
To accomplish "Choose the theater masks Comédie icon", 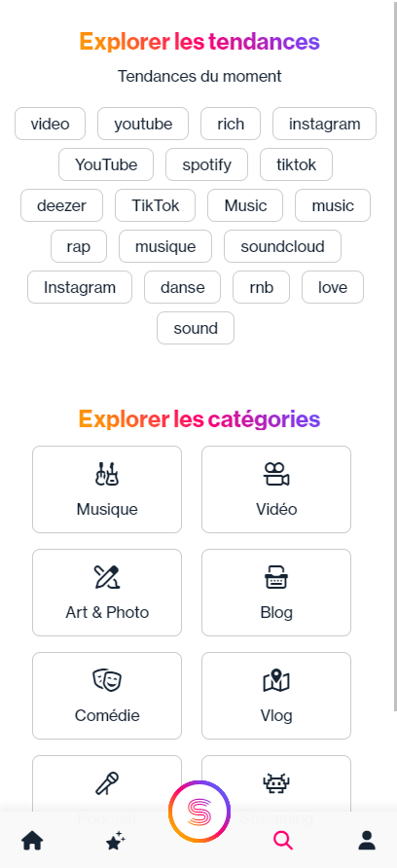I will tap(107, 680).
